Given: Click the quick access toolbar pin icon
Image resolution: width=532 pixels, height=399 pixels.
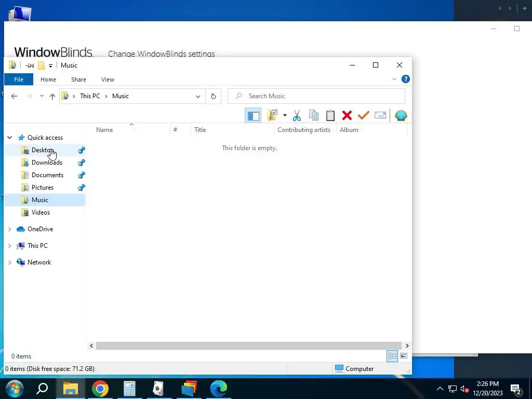Looking at the screenshot, I should click(x=30, y=65).
